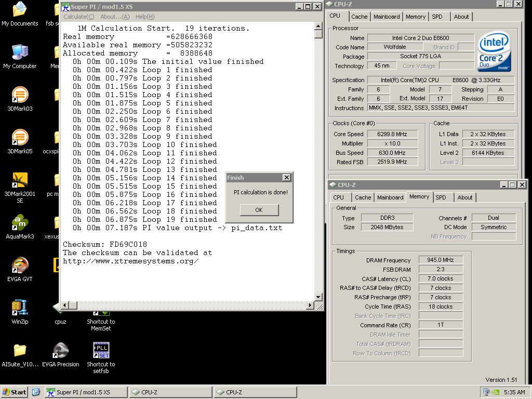The image size is (532, 399).
Task: Launch 3DMark03 shortcut
Action: click(20, 99)
